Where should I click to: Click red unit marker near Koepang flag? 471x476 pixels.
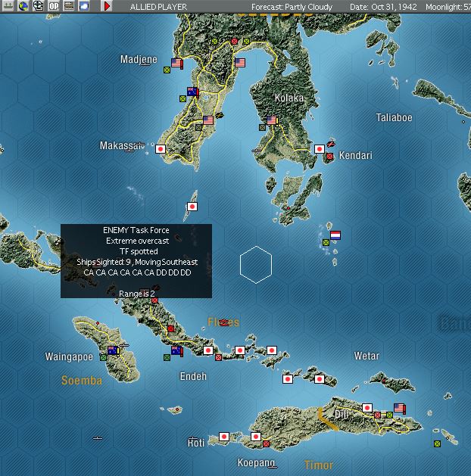[267, 443]
